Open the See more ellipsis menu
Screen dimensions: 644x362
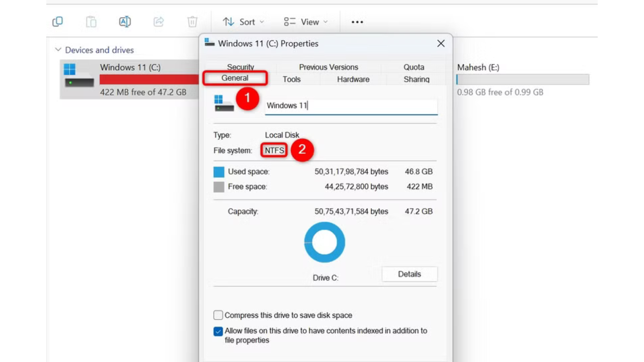[x=357, y=22]
